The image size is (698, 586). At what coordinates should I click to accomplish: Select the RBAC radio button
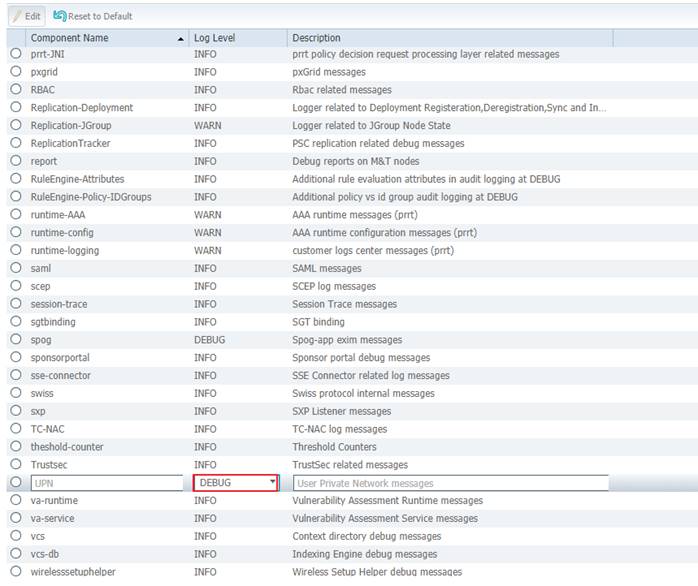tap(16, 89)
